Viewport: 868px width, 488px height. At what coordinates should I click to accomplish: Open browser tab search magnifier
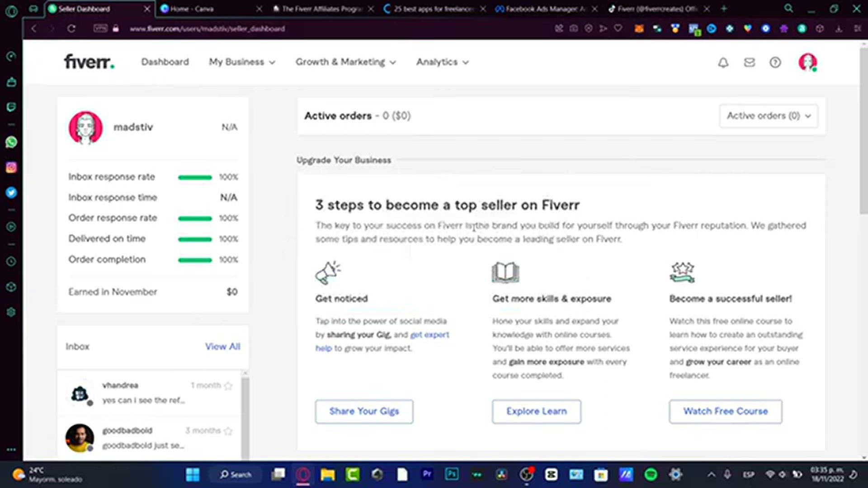[788, 9]
